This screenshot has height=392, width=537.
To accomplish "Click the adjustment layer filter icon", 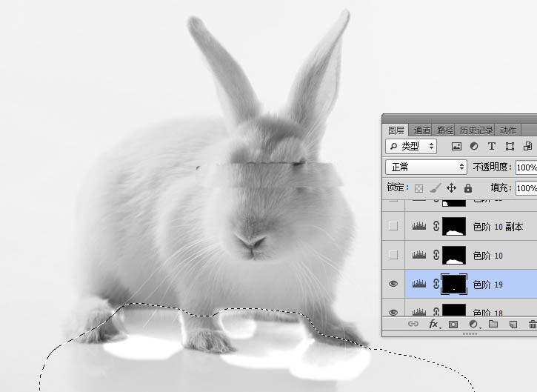I will (474, 146).
